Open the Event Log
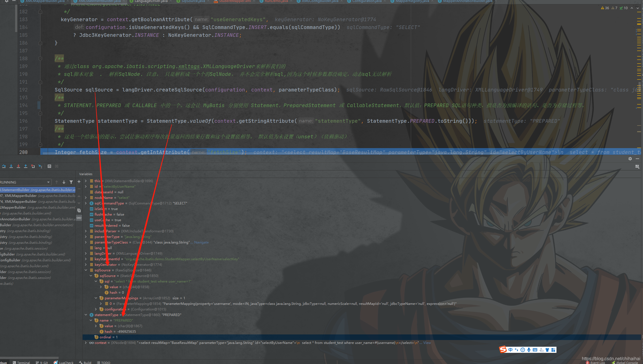The width and height of the screenshot is (643, 364). click(x=595, y=362)
